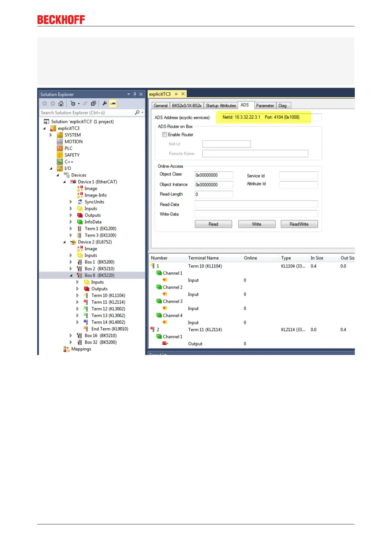Collapse the explicitTC3 project node

pyautogui.click(x=44, y=128)
